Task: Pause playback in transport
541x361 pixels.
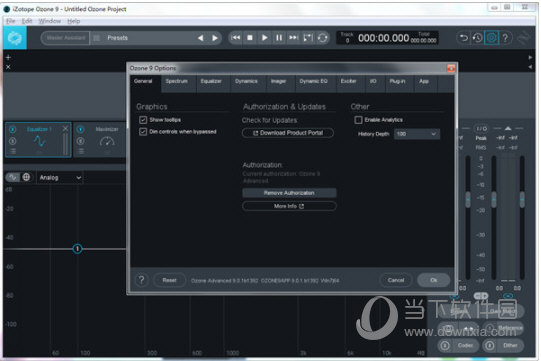Action: point(279,38)
